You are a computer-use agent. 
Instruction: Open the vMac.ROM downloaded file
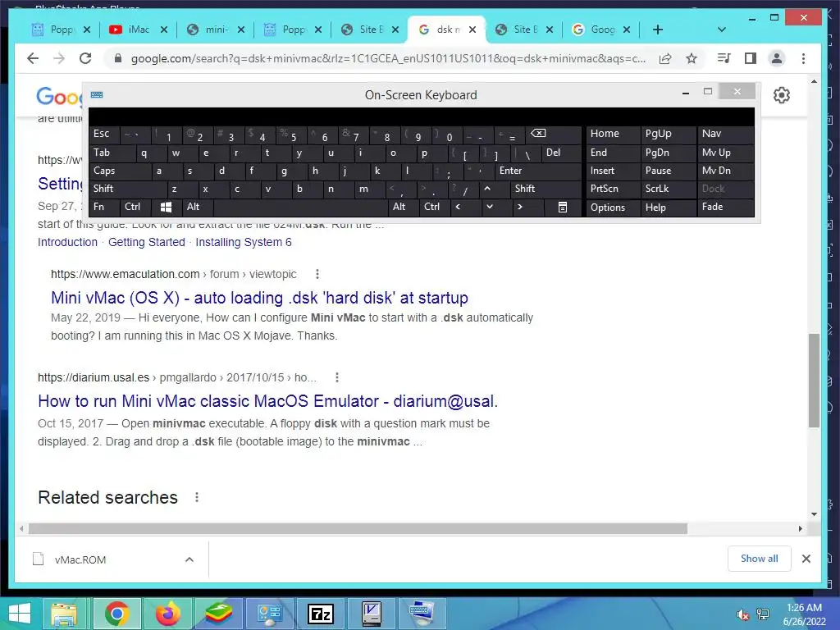click(80, 559)
